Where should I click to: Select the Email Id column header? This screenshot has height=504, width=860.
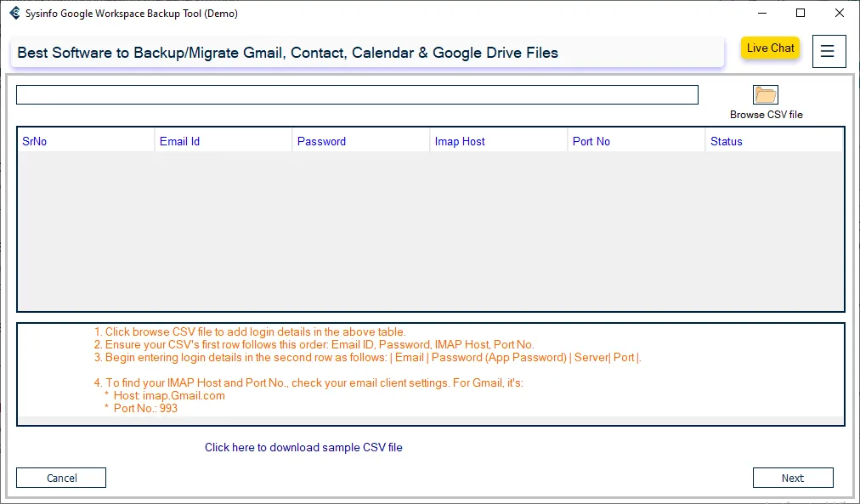coord(223,141)
